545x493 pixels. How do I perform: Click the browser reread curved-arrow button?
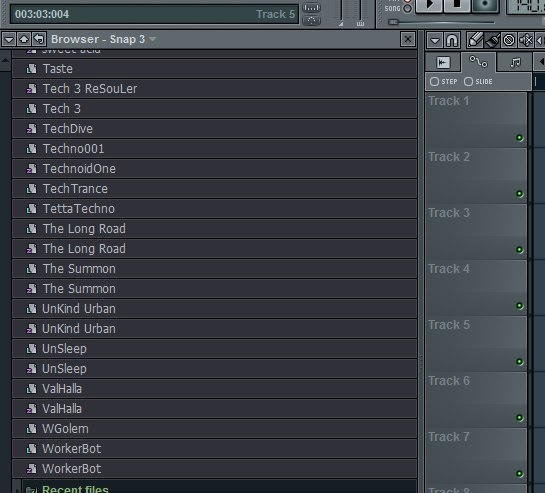click(39, 40)
